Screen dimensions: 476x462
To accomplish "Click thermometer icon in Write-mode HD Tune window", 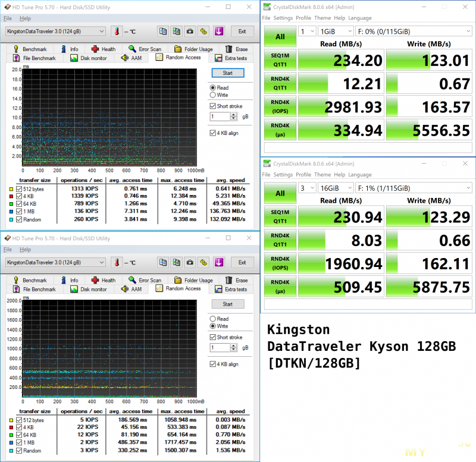I will click(117, 262).
